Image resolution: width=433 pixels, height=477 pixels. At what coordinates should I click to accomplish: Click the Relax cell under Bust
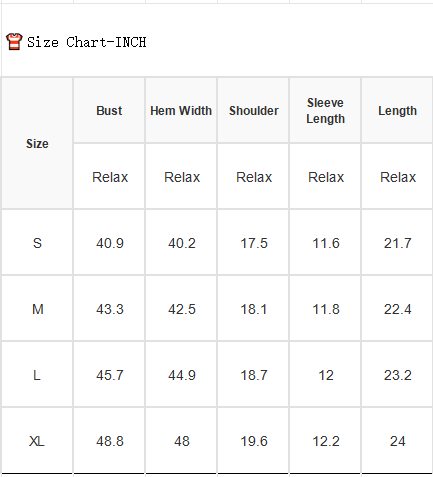[109, 177]
